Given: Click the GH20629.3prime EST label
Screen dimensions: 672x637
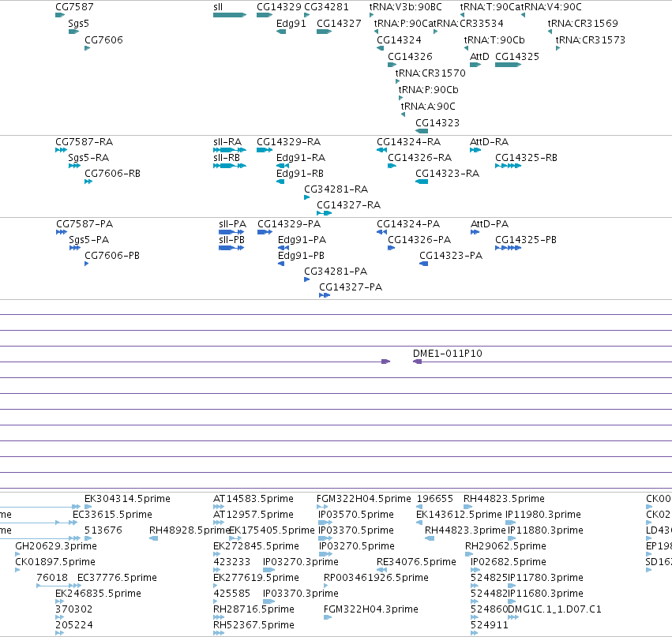Looking at the screenshot, I should (x=56, y=546).
